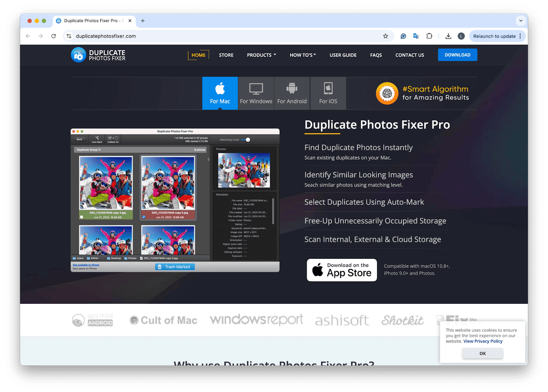548x392 pixels.
Task: Toggle the browser bookmark star
Action: [385, 36]
